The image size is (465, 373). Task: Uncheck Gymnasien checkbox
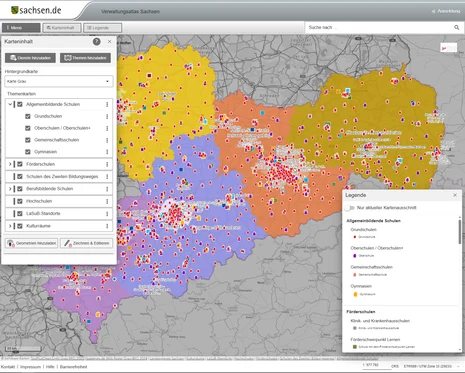pyautogui.click(x=28, y=152)
